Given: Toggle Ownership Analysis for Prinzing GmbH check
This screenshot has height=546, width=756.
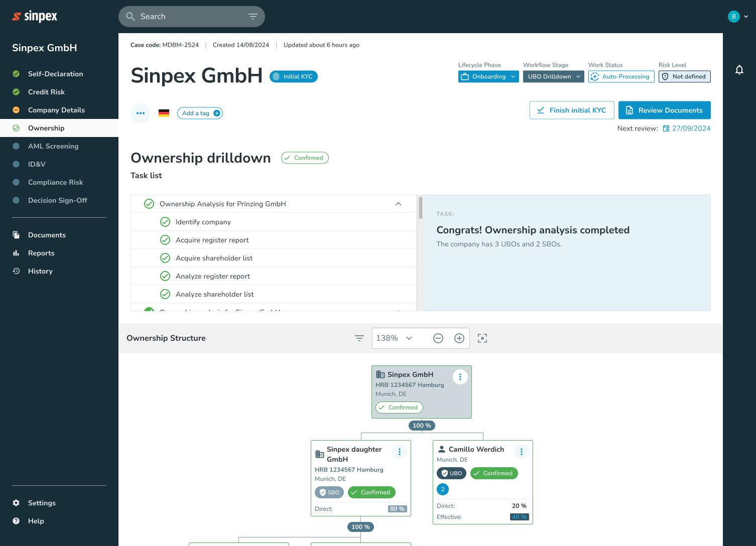Looking at the screenshot, I should (149, 204).
